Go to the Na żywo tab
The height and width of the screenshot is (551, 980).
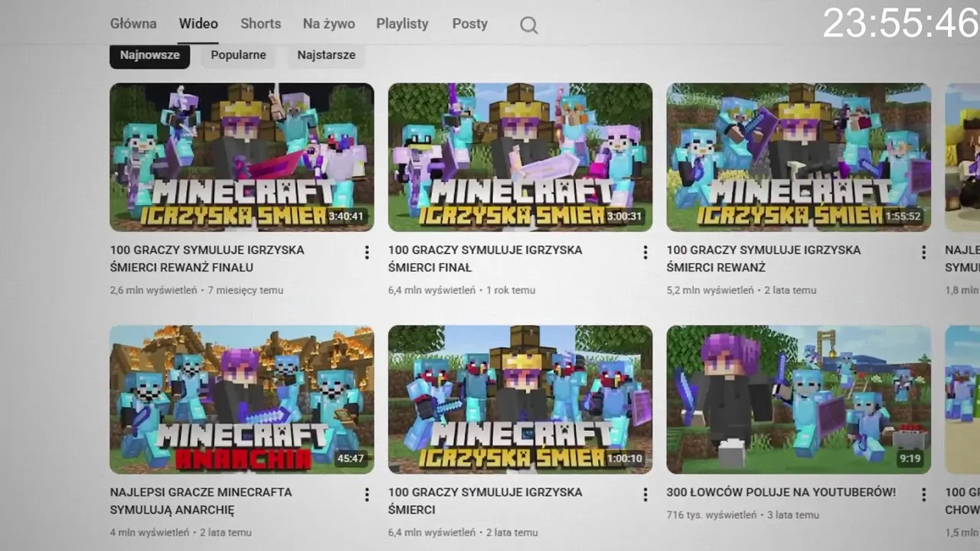coord(328,24)
